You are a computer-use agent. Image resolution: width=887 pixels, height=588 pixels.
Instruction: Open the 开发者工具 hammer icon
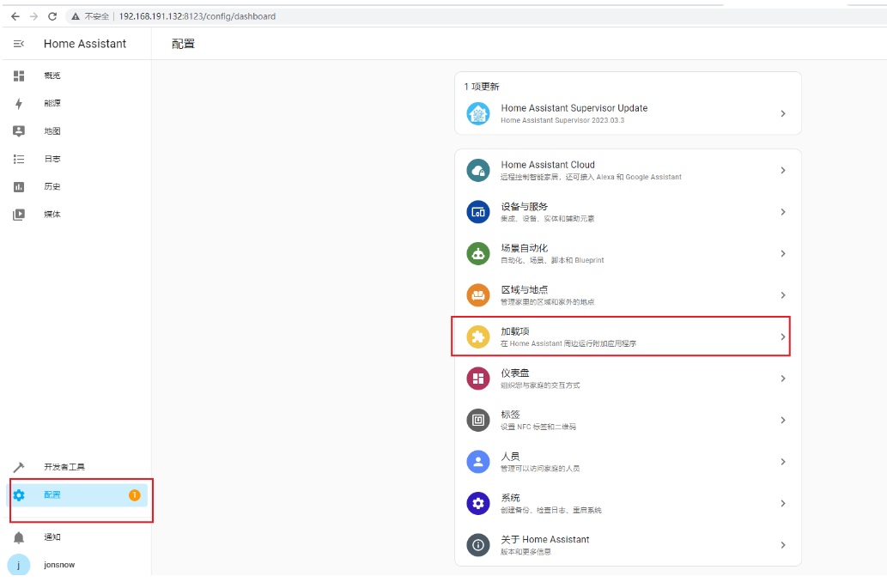19,467
